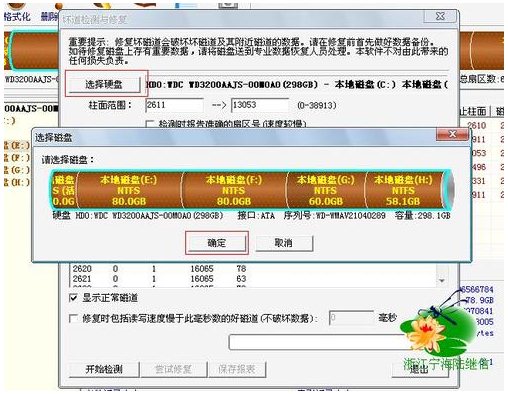
Task: Close the 坏道检测与修复 window
Action: [440, 16]
